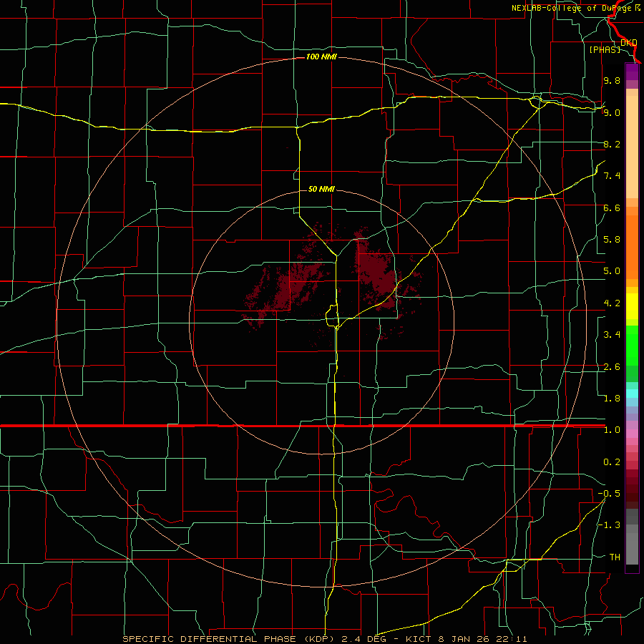Click the [PHAS] unit label
Viewport: 644px width, 644px height.
coord(605,49)
